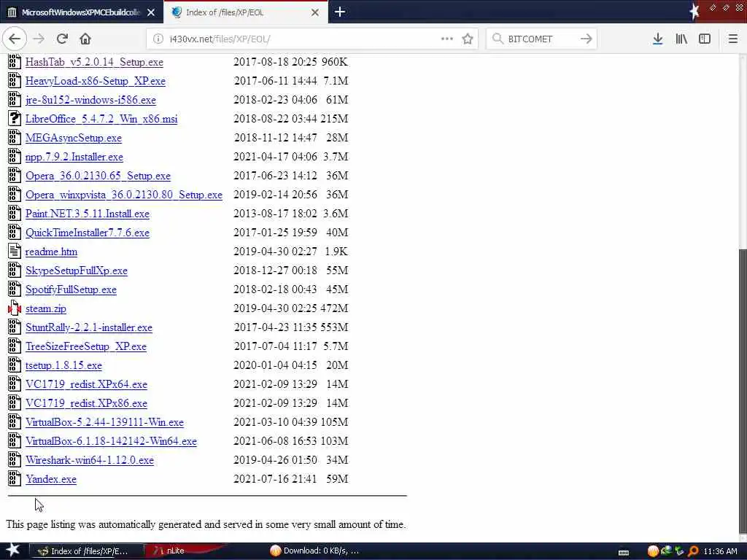The image size is (747, 560).
Task: Bookmark this page with the star
Action: (x=468, y=39)
